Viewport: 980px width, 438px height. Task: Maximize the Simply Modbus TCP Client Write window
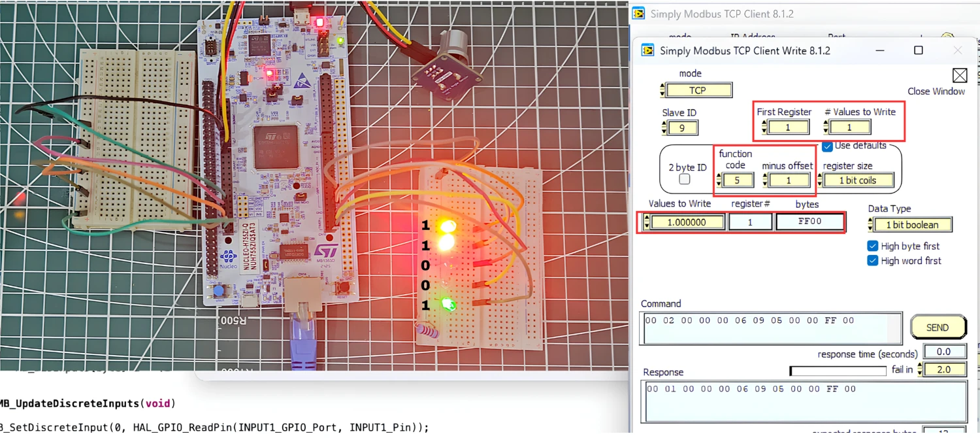[918, 50]
